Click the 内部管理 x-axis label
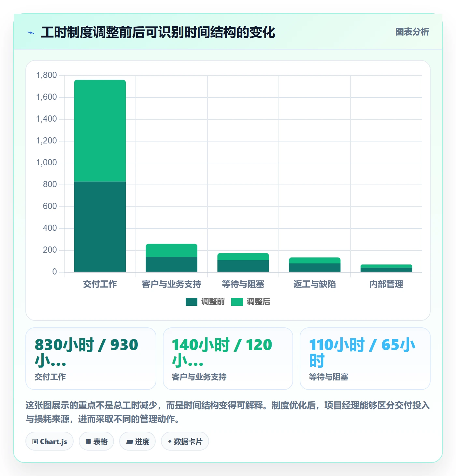The height and width of the screenshot is (476, 456). point(386,284)
